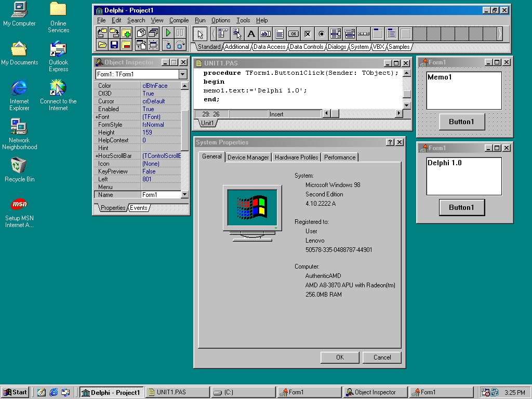Switch to Events tab in Object Inspector
This screenshot has height=399, width=532.
coord(138,208)
